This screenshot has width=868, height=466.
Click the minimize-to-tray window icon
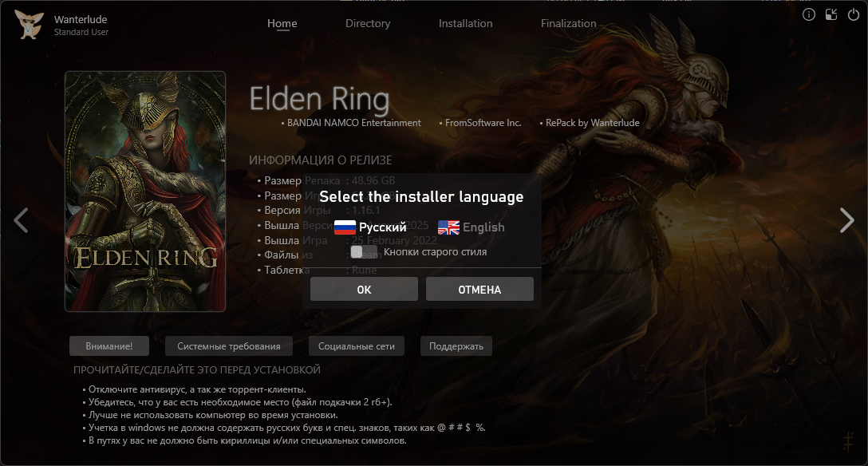pyautogui.click(x=831, y=15)
